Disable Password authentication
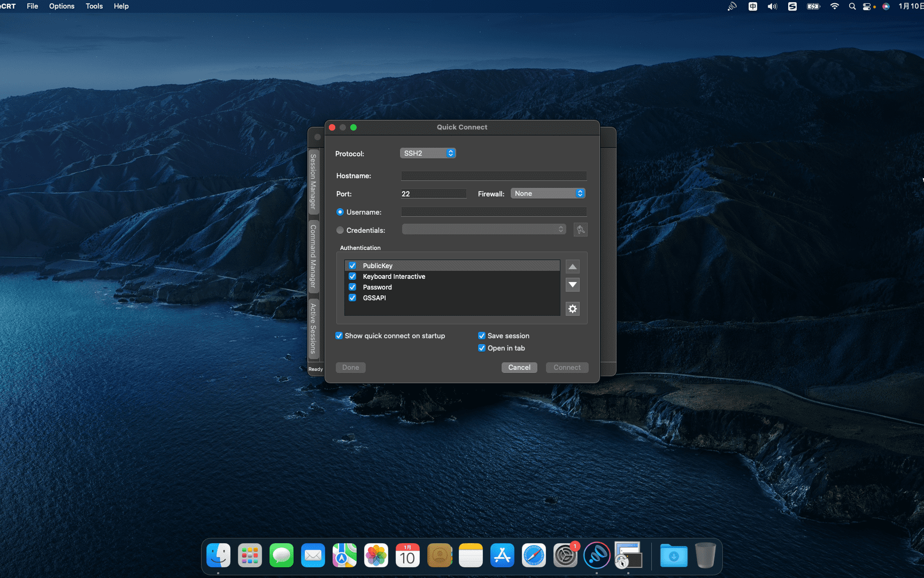This screenshot has width=924, height=578. coord(352,287)
